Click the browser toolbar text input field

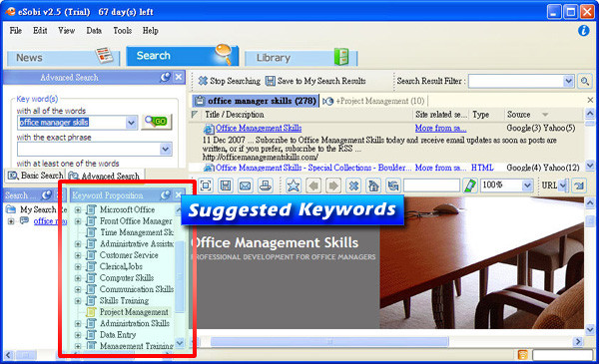(x=431, y=185)
